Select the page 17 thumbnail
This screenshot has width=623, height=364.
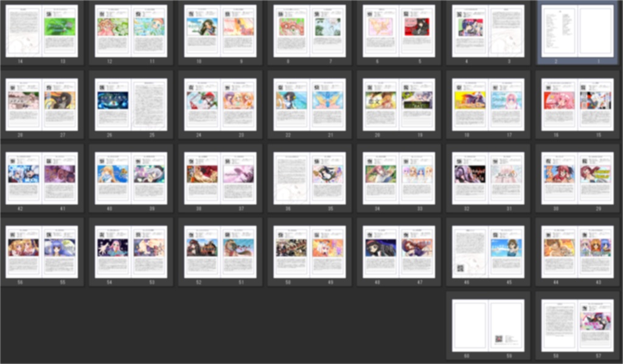point(506,105)
